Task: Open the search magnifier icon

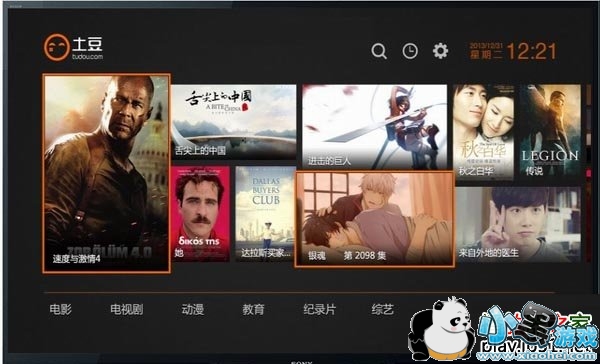Action: (379, 51)
